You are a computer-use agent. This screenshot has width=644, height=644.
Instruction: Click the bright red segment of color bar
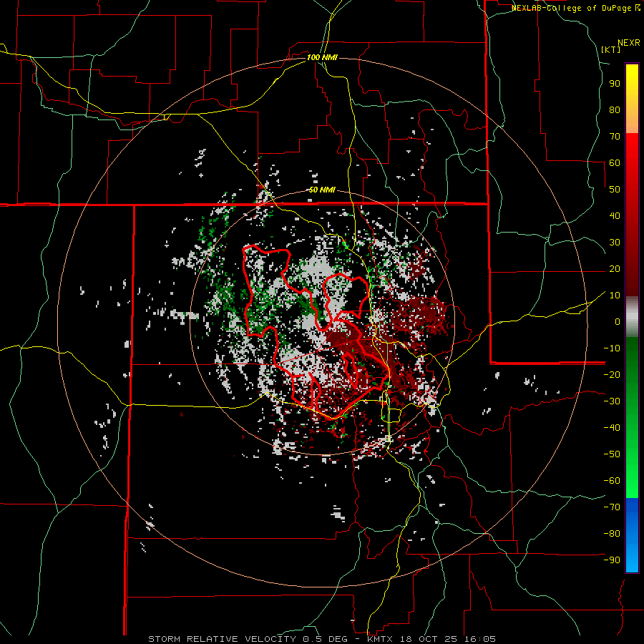[x=632, y=142]
